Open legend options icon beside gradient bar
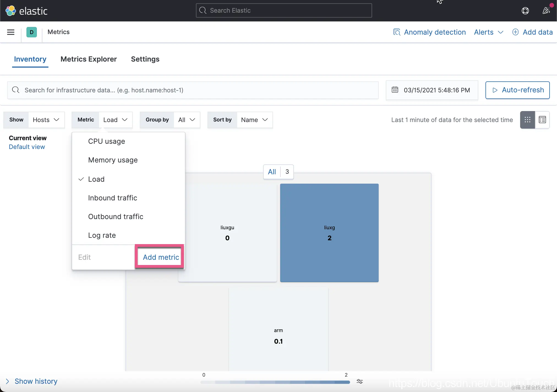This screenshot has width=557, height=392. (x=359, y=381)
